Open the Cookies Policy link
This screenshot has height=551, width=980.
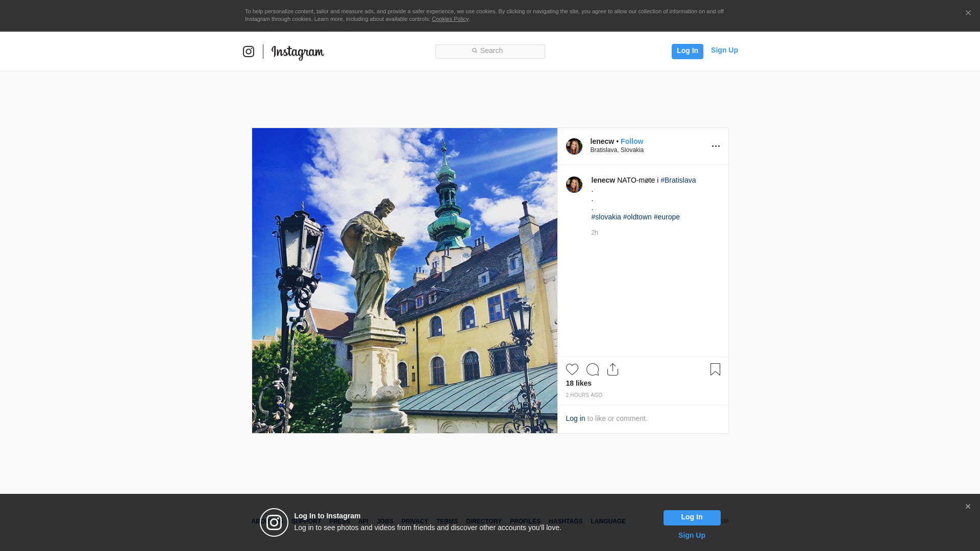click(450, 19)
